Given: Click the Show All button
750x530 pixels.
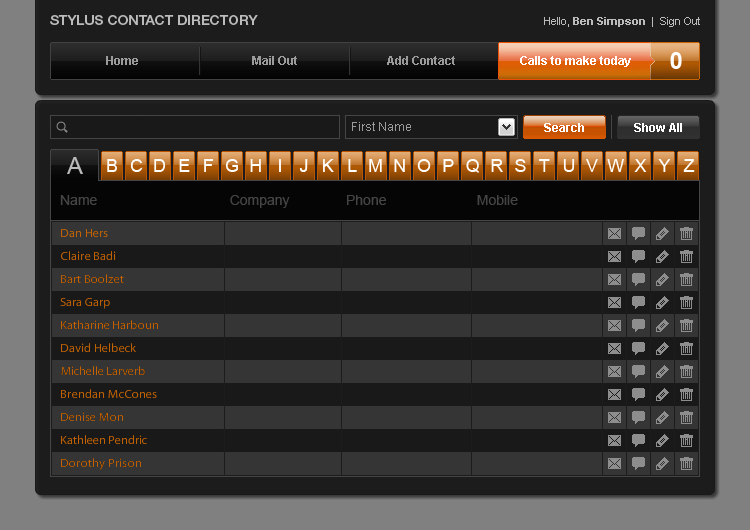Looking at the screenshot, I should click(x=657, y=127).
